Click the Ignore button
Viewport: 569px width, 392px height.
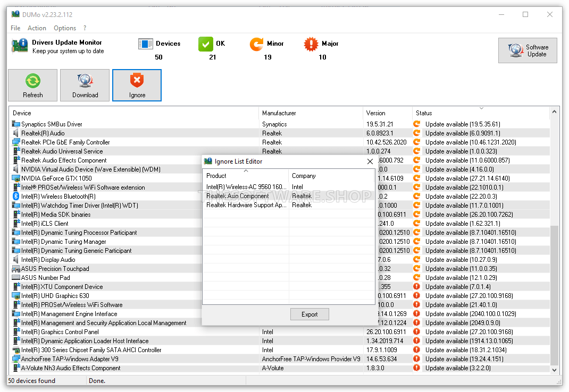click(137, 85)
